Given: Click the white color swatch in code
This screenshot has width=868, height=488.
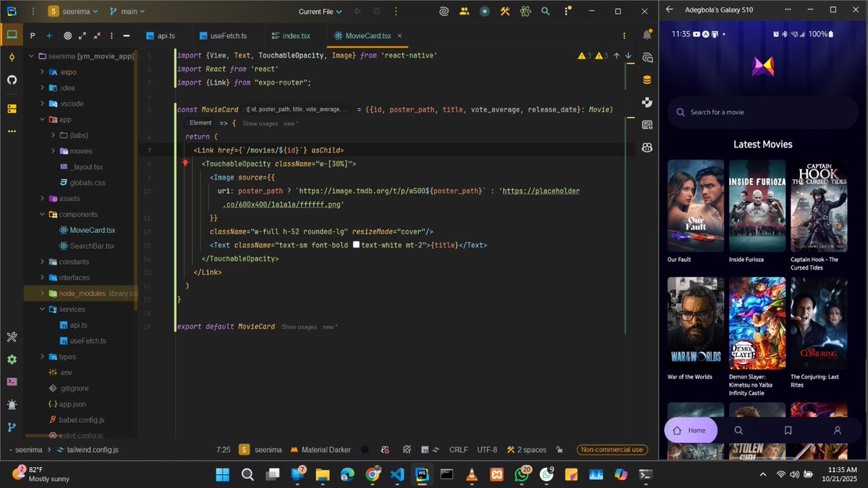Looking at the screenshot, I should pyautogui.click(x=356, y=245).
